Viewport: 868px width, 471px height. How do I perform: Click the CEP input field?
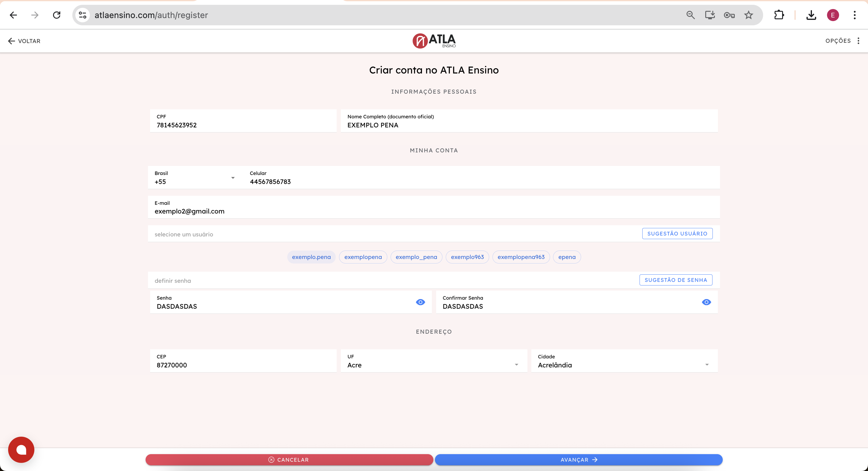click(x=243, y=361)
